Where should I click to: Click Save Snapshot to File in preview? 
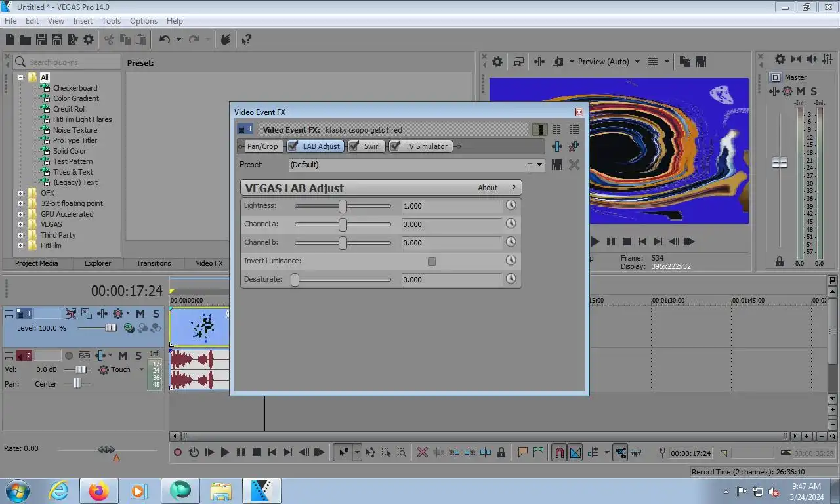tap(701, 62)
